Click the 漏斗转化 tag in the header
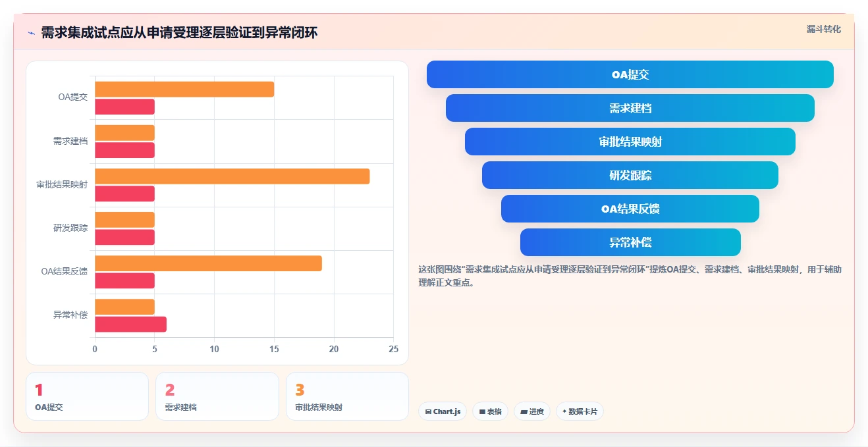This screenshot has height=447, width=868. [824, 29]
